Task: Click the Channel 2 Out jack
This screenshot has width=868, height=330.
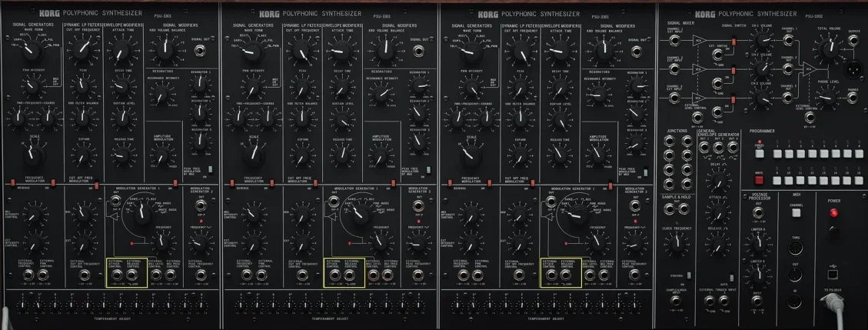Action: (x=788, y=69)
